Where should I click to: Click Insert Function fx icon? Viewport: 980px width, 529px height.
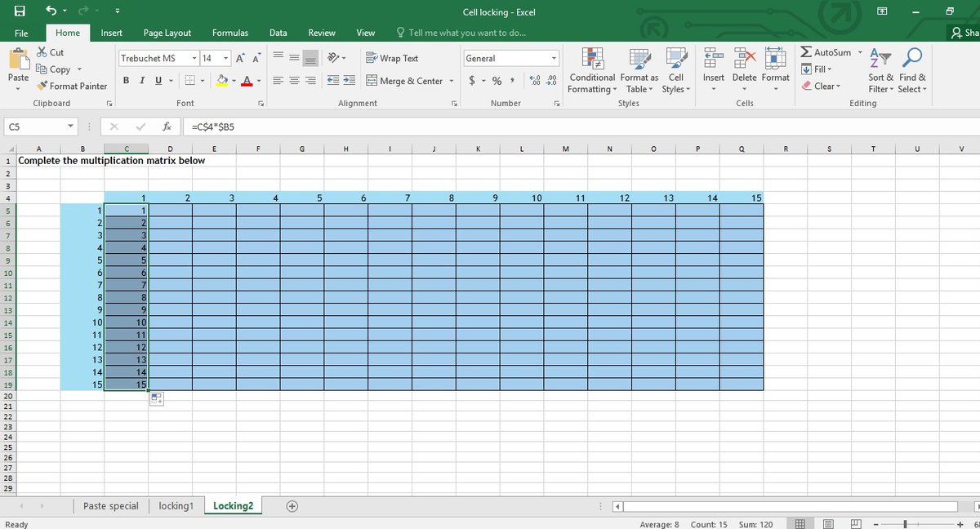tap(167, 127)
